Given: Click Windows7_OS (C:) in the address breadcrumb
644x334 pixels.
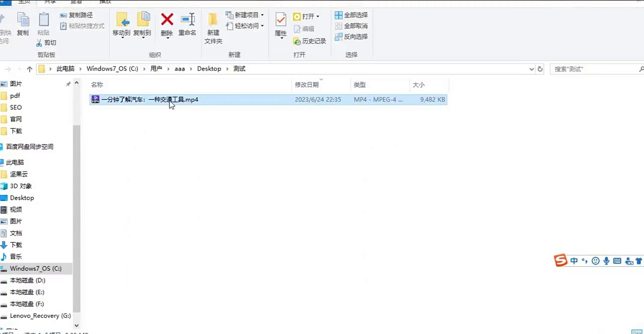Looking at the screenshot, I should [112, 69].
